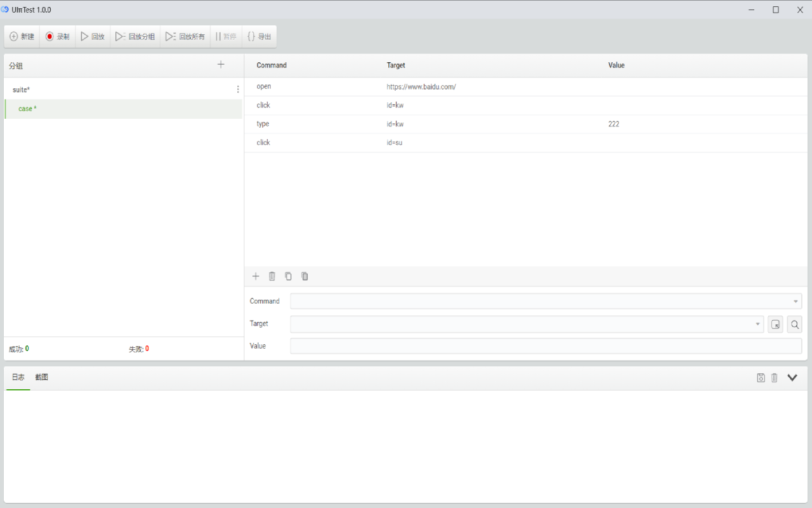Click the 新建 (New) toolbar button

coord(22,37)
